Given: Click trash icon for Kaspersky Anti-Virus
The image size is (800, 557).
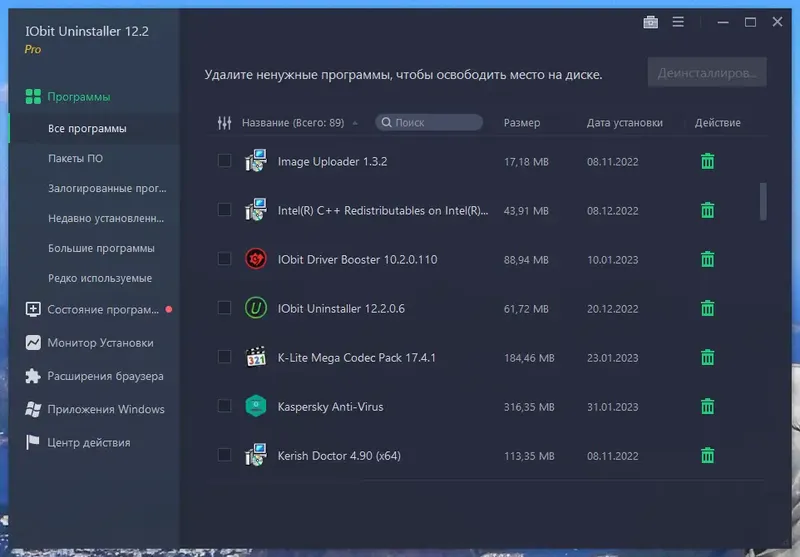Looking at the screenshot, I should (x=707, y=406).
